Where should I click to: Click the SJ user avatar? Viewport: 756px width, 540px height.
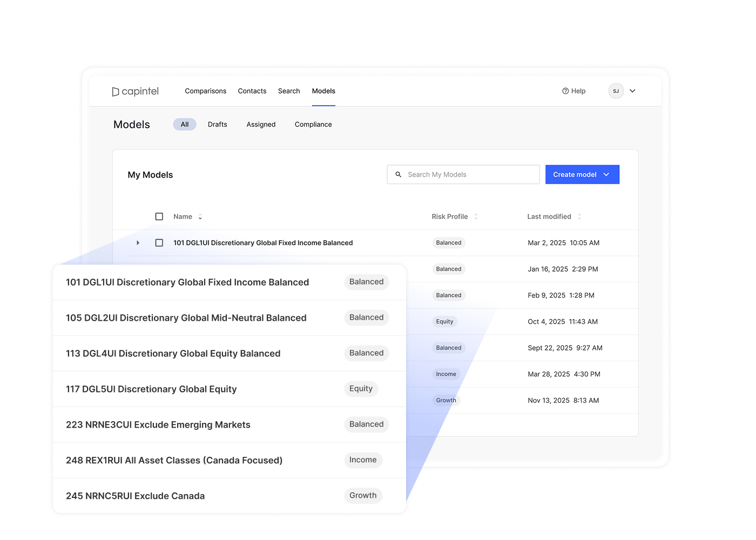click(x=616, y=91)
